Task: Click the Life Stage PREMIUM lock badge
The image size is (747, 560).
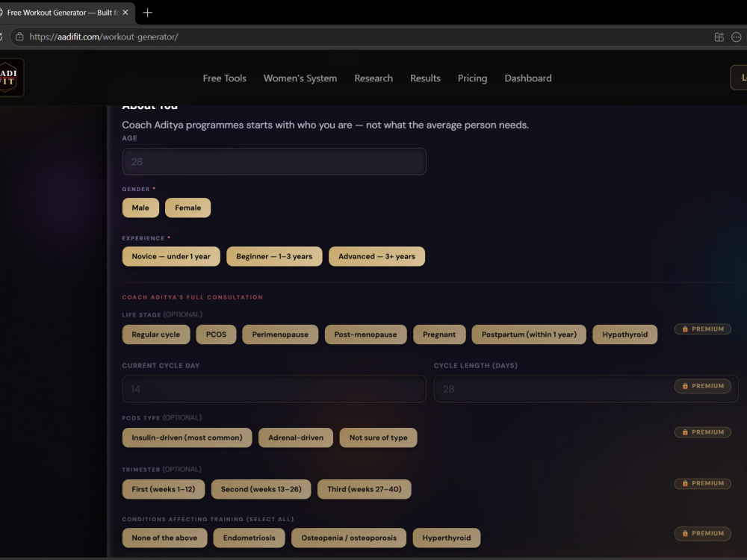Action: pyautogui.click(x=702, y=329)
